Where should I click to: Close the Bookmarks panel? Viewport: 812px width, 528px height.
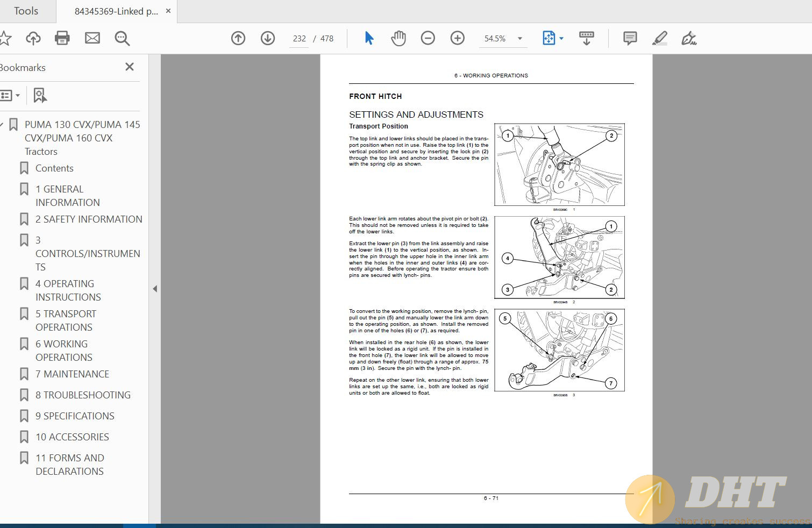click(x=130, y=67)
